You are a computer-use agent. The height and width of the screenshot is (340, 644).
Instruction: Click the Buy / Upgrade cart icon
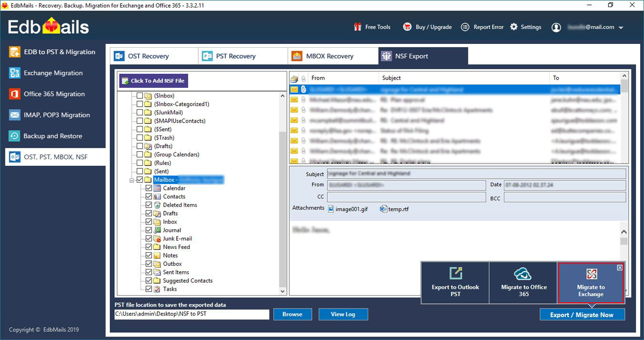click(407, 27)
